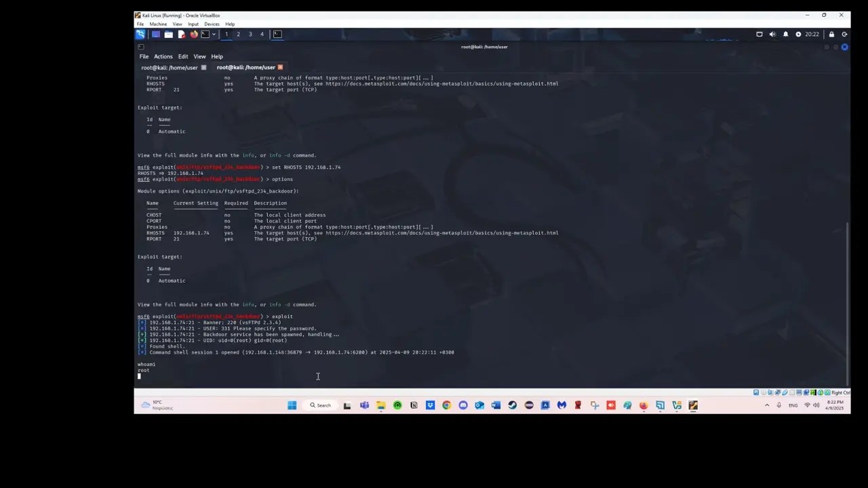Viewport: 868px width, 488px height.
Task: Close the active orange-marked terminal tab
Action: [280, 67]
